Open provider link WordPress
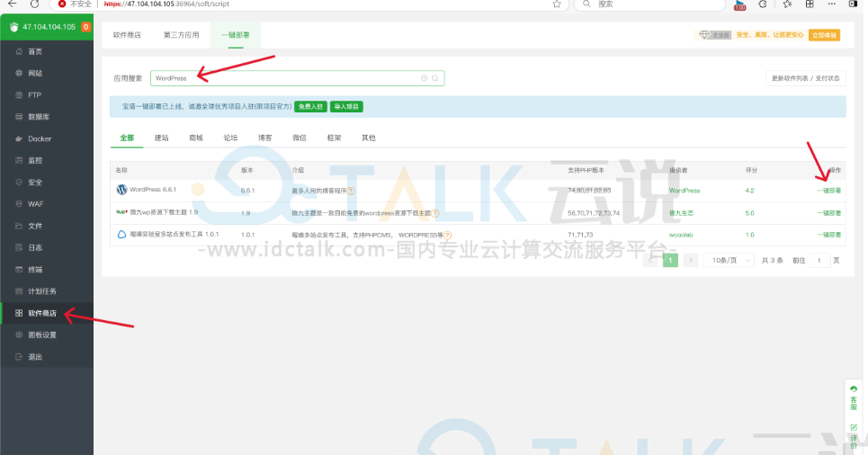This screenshot has height=455, width=868. pyautogui.click(x=685, y=191)
